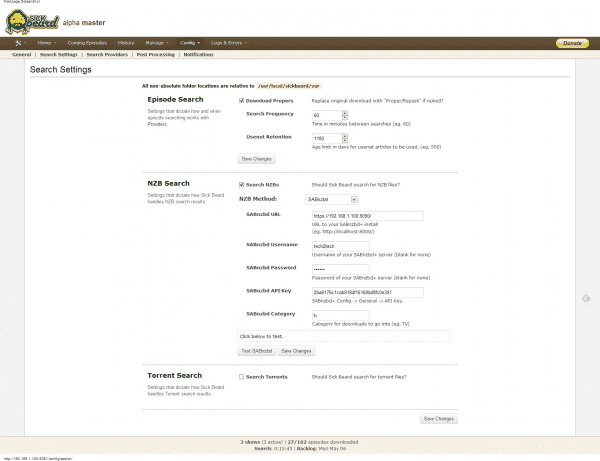This screenshot has height=461, width=600.
Task: Save Changes next to Test SABnzbd
Action: coord(296,351)
